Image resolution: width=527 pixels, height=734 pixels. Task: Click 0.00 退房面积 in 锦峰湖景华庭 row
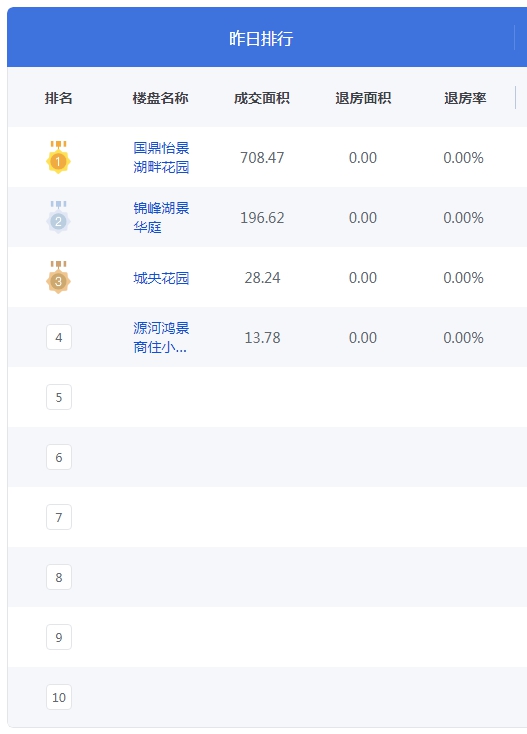[x=363, y=218]
